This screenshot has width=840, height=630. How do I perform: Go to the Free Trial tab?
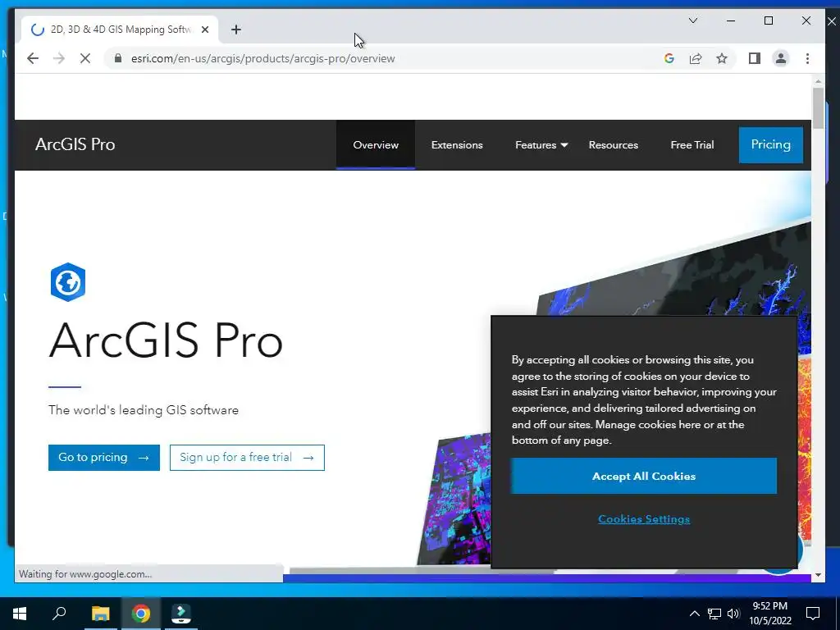692,144
